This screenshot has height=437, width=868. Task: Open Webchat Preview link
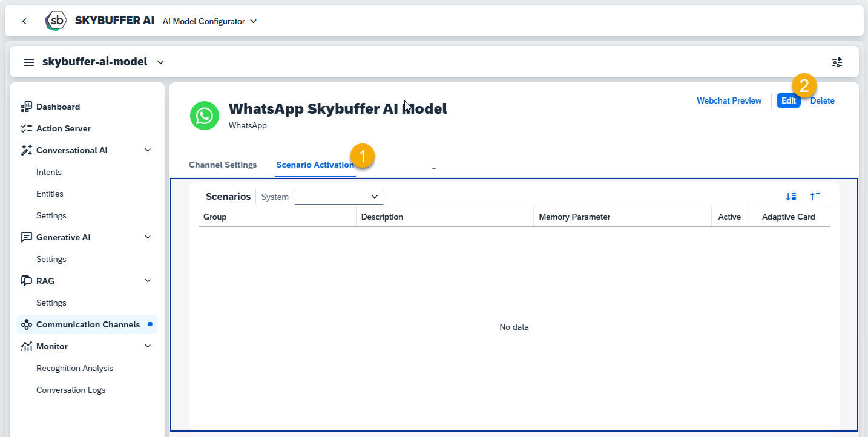pos(729,101)
